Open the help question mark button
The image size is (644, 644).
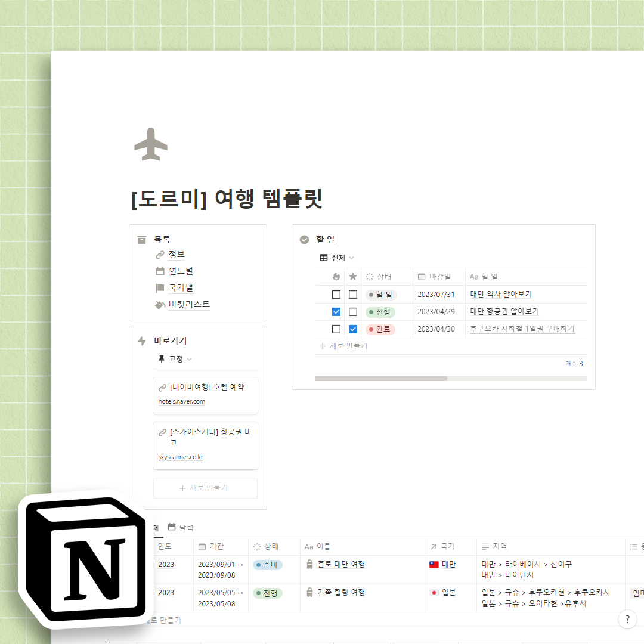(x=627, y=620)
